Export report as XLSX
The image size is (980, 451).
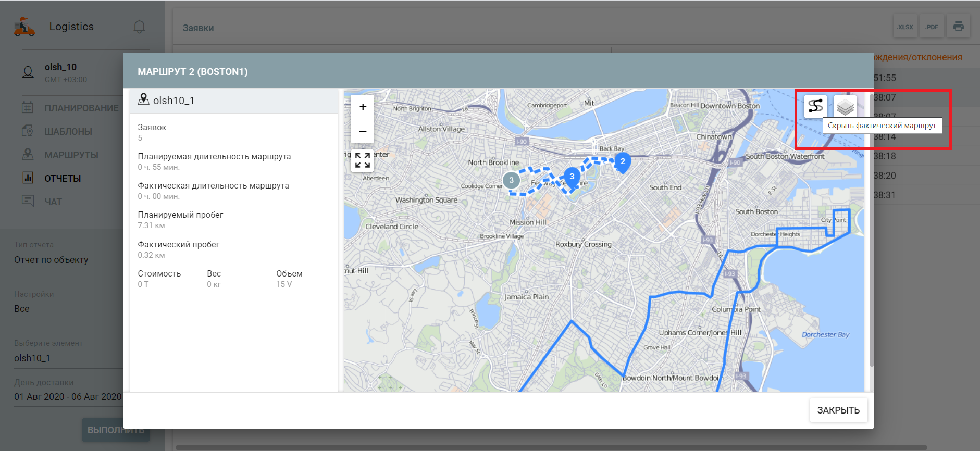coord(905,27)
